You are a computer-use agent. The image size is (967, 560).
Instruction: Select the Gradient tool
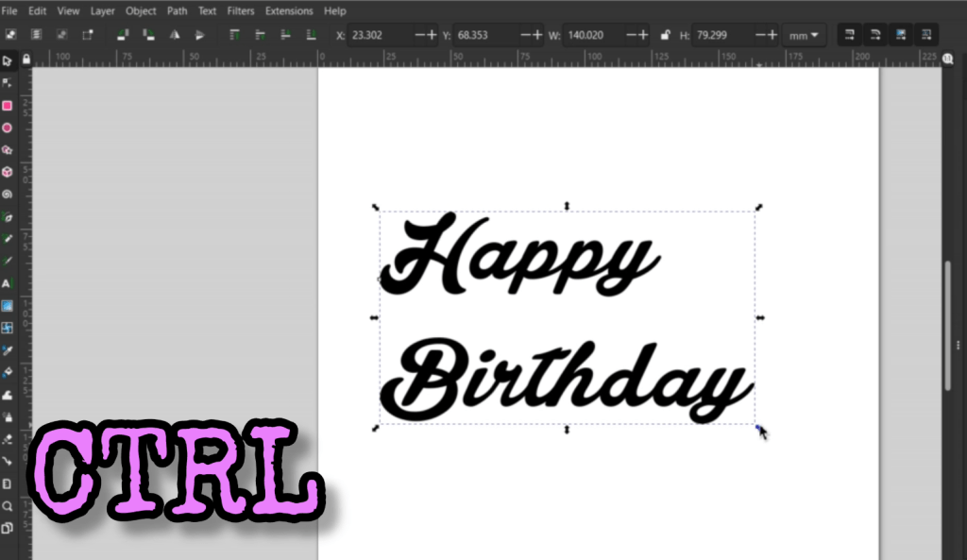[8, 306]
